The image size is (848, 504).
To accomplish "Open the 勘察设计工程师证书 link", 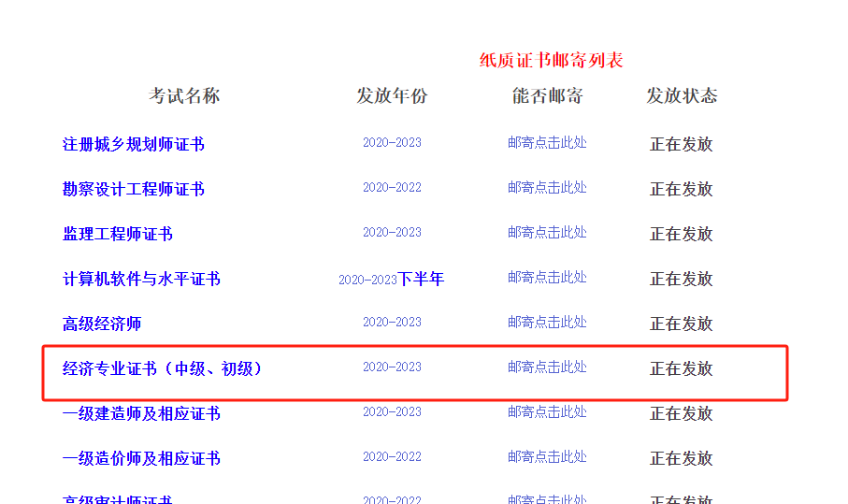I will point(133,189).
